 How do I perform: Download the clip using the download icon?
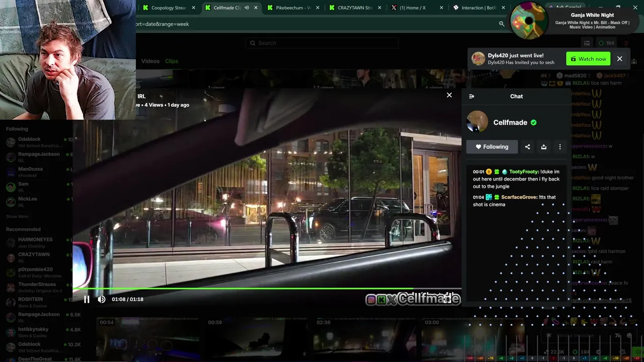(x=543, y=147)
